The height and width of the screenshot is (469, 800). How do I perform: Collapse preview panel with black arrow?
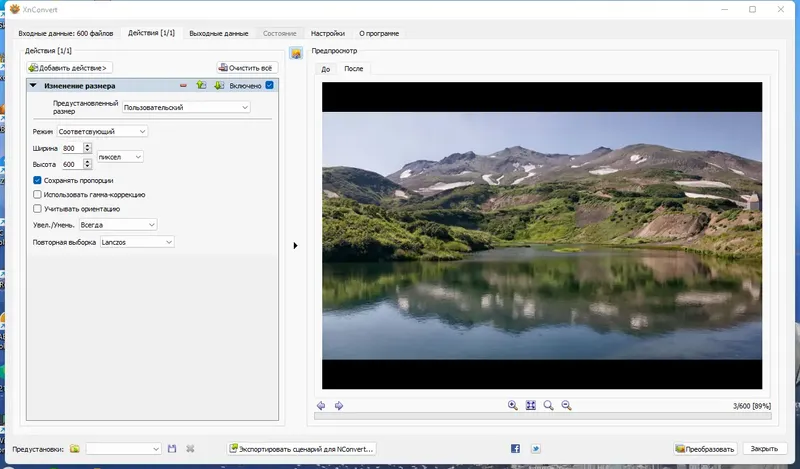[295, 245]
